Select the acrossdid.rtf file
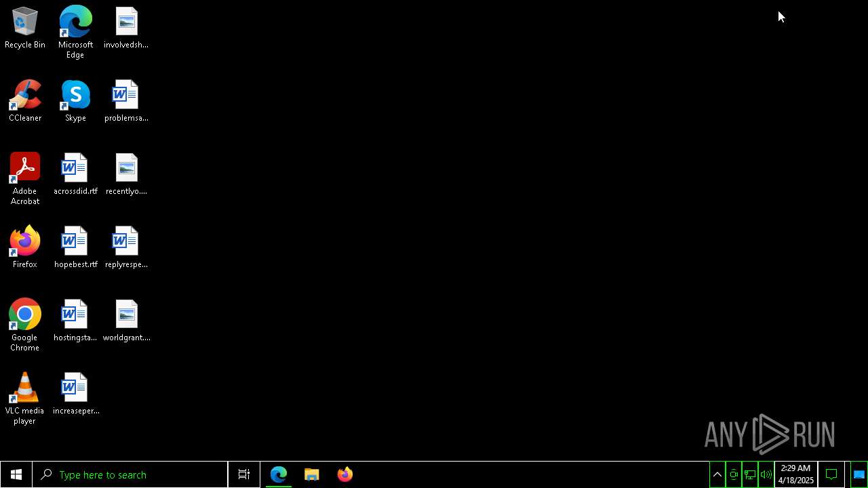This screenshot has height=488, width=868. tap(75, 175)
